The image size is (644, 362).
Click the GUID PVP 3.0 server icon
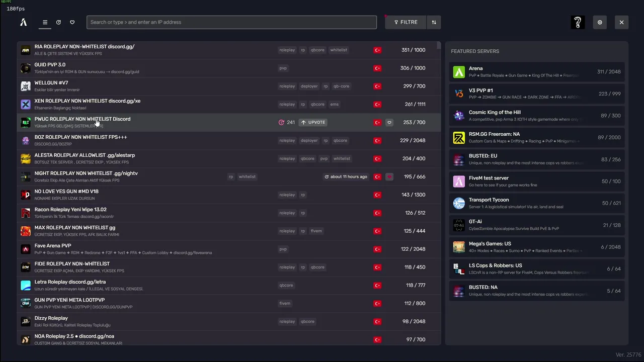[26, 68]
